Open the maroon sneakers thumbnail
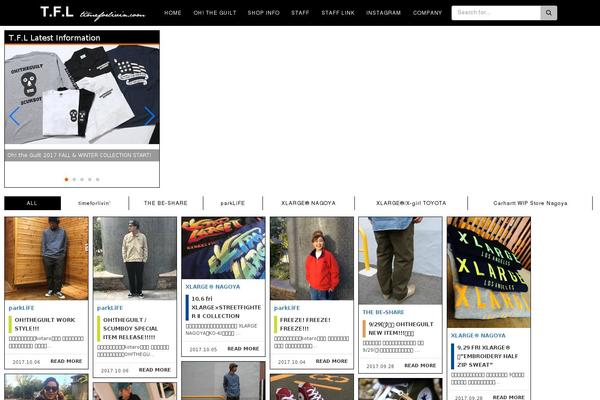The width and height of the screenshot is (600, 400). pyautogui.click(x=312, y=387)
